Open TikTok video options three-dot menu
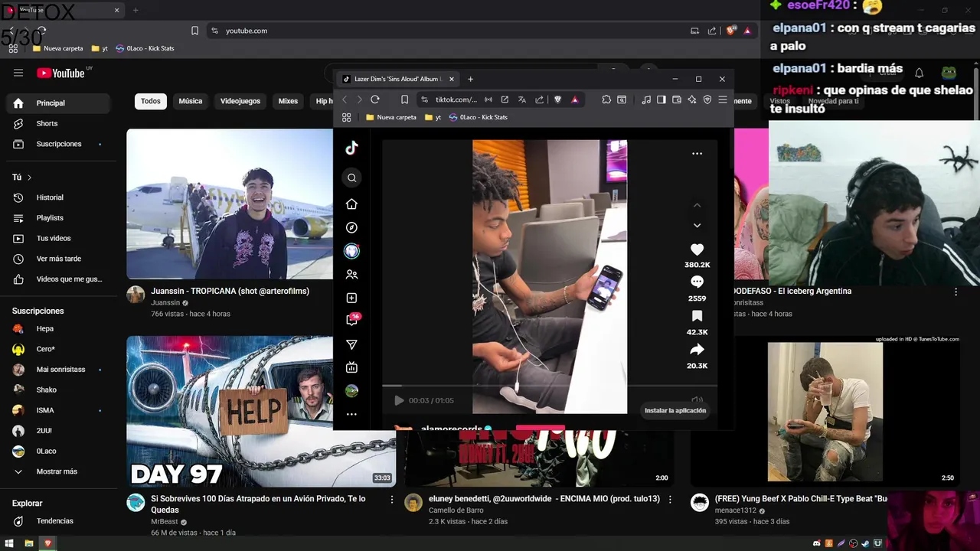The image size is (980, 551). [697, 153]
